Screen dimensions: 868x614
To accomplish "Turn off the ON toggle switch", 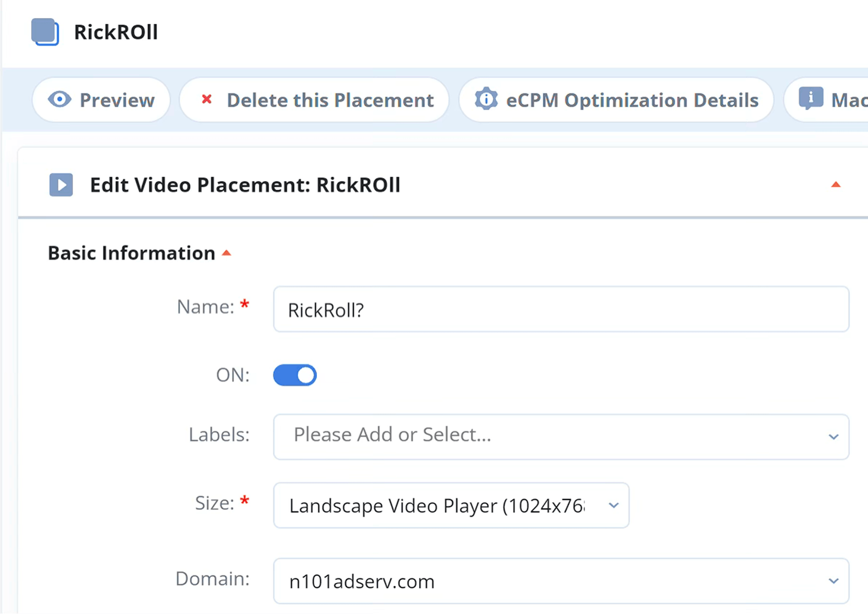I will point(295,375).
